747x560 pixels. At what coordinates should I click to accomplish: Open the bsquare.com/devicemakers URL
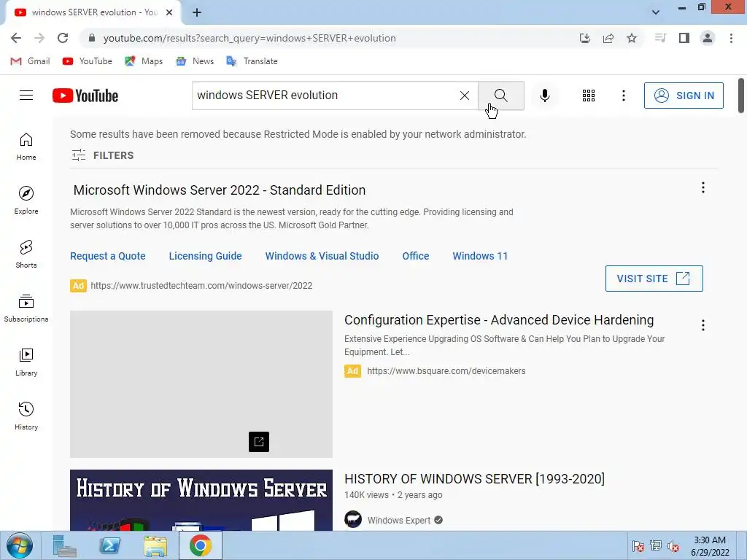(x=446, y=371)
